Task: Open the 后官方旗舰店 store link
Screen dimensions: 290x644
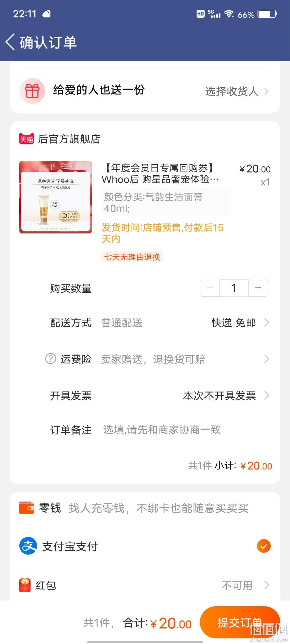Action: coord(69,139)
